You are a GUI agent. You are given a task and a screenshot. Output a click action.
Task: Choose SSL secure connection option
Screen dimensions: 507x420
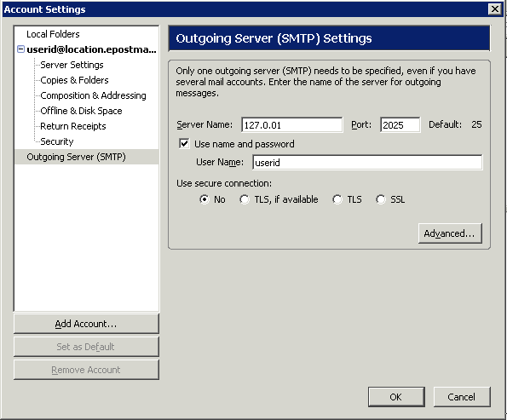(x=381, y=199)
